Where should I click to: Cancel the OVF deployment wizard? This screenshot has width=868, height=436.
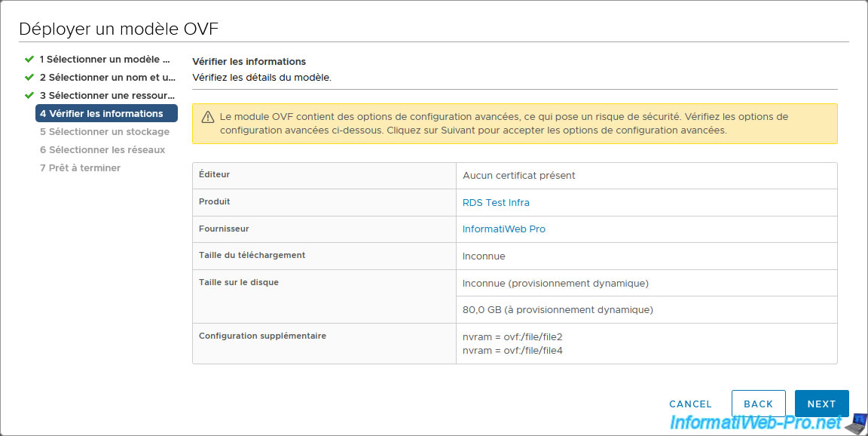690,404
